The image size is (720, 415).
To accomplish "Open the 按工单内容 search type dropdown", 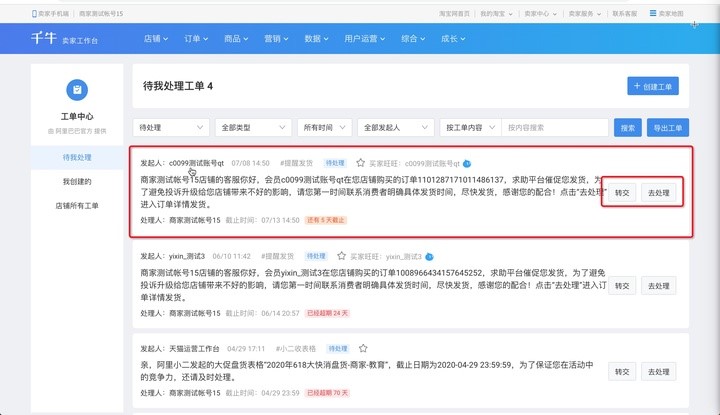I will coord(470,128).
